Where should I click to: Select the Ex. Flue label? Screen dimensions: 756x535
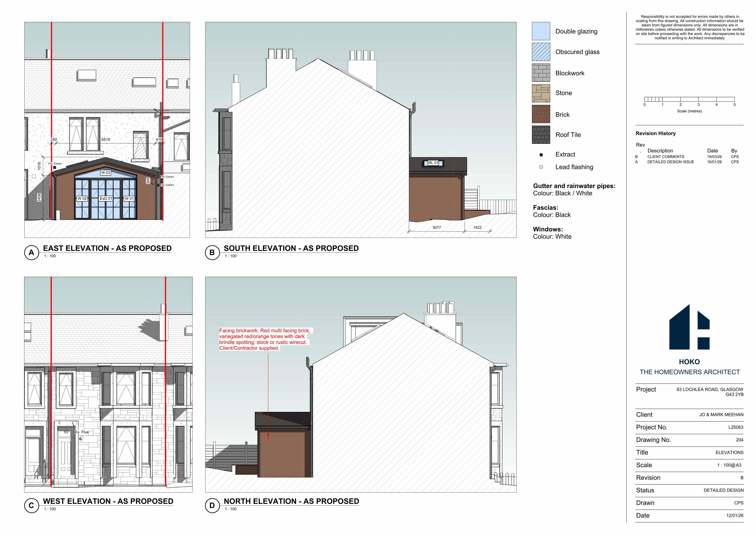pos(82,432)
